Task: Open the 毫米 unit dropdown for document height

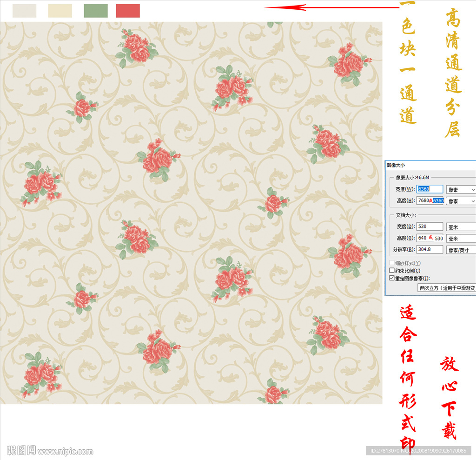Action: coord(461,239)
